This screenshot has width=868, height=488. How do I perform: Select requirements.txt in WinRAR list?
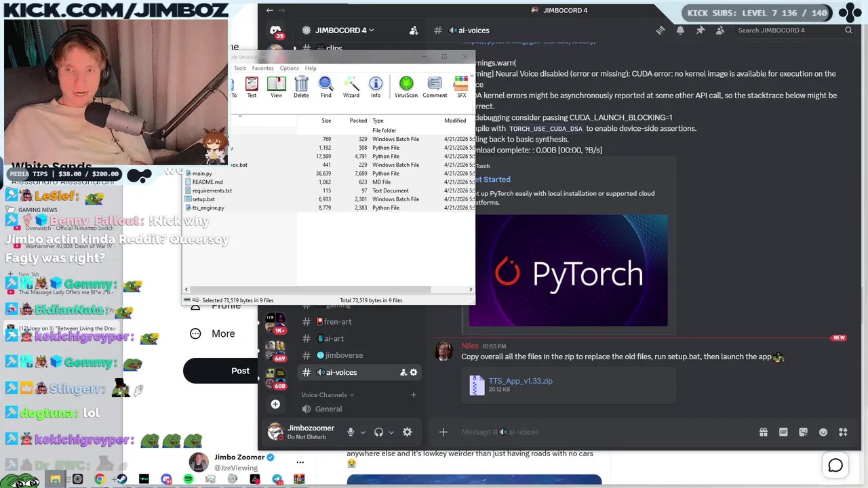[x=212, y=190]
